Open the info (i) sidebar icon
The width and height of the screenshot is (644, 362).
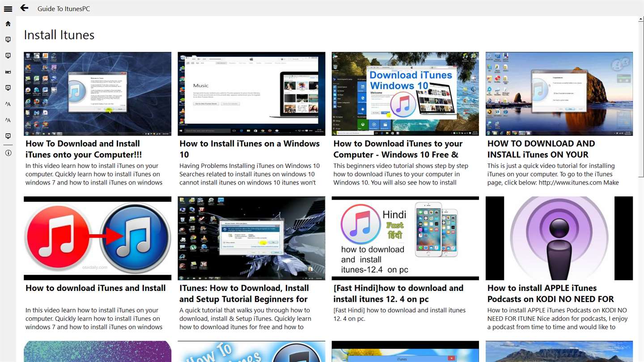[8, 153]
